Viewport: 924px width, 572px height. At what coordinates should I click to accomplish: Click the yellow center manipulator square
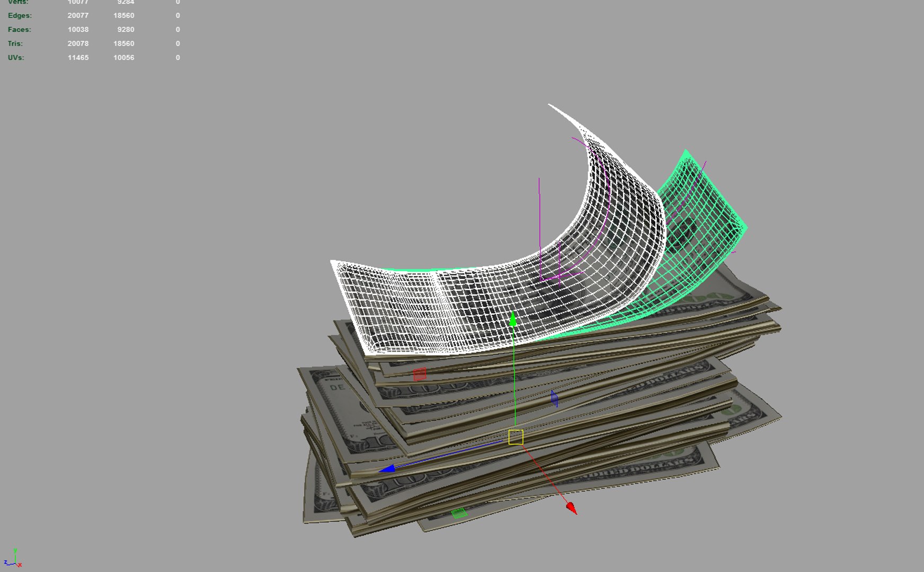(516, 437)
